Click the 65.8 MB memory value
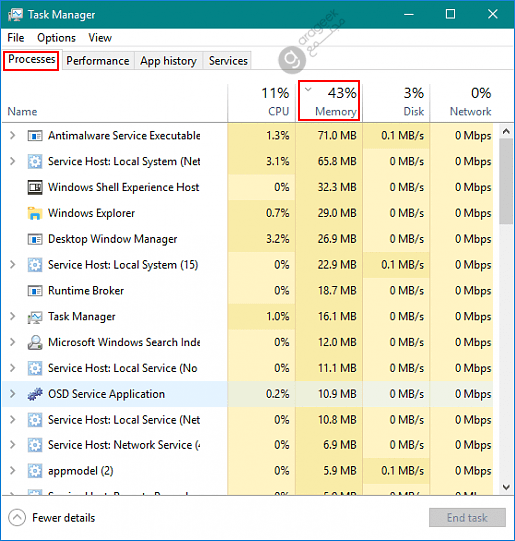The width and height of the screenshot is (515, 541). (337, 161)
